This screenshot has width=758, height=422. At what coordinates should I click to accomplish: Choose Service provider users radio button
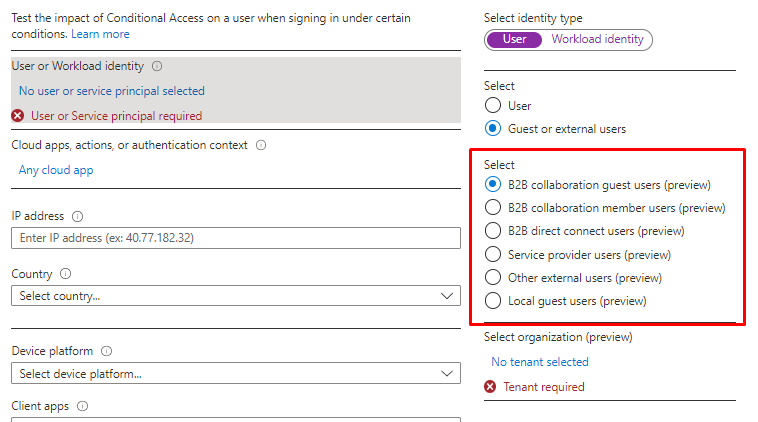[x=492, y=254]
